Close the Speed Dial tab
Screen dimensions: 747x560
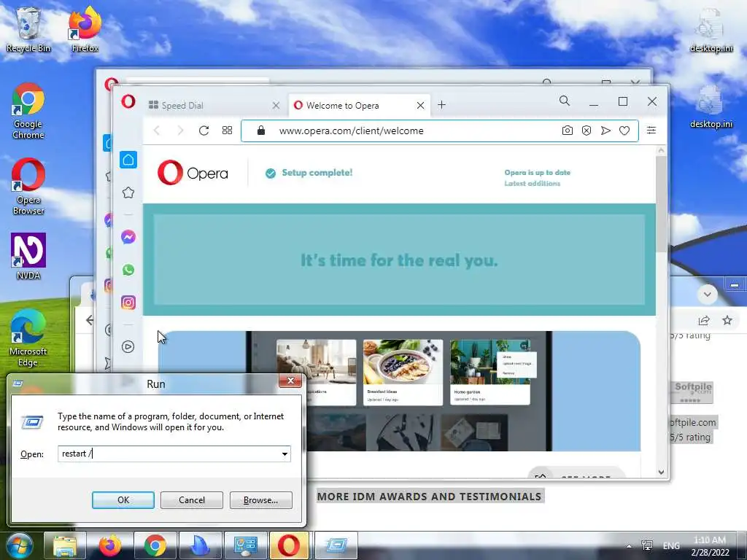click(x=276, y=105)
